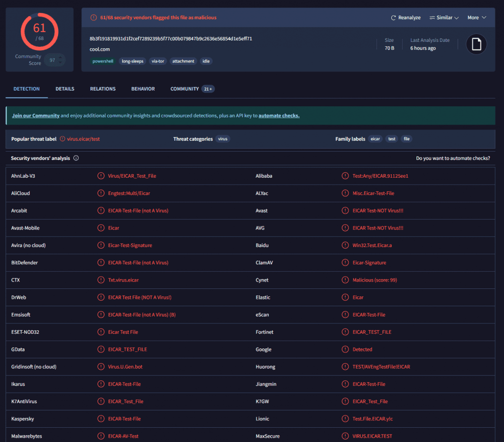Select the test family label
This screenshot has height=442, width=504.
pos(392,139)
